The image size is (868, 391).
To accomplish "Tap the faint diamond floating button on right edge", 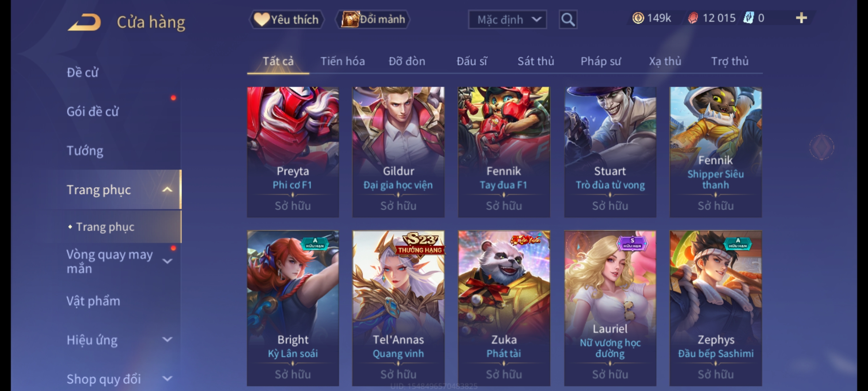I will (x=821, y=147).
